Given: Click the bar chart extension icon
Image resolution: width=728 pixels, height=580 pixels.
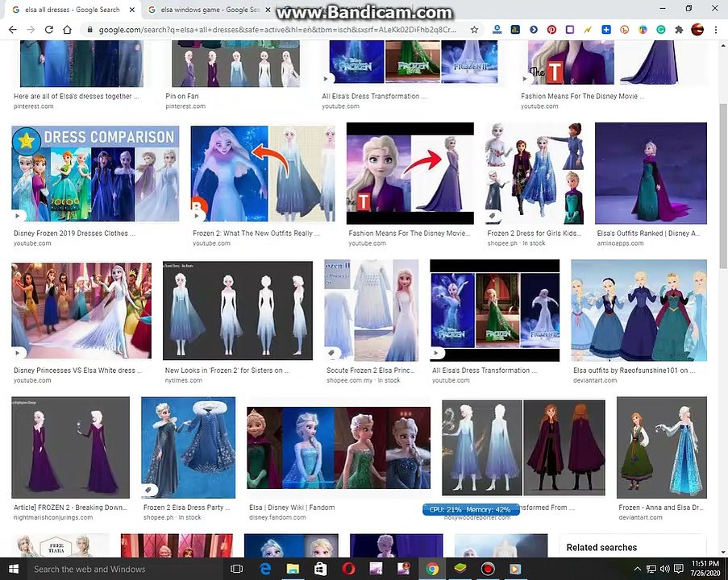Looking at the screenshot, I should click(x=515, y=30).
